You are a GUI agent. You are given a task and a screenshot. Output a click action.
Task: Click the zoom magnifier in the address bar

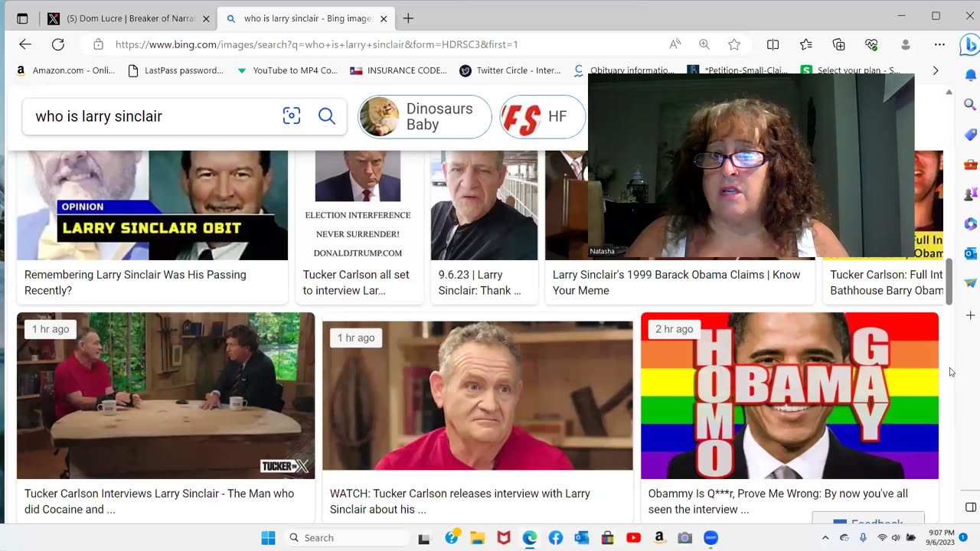click(704, 44)
